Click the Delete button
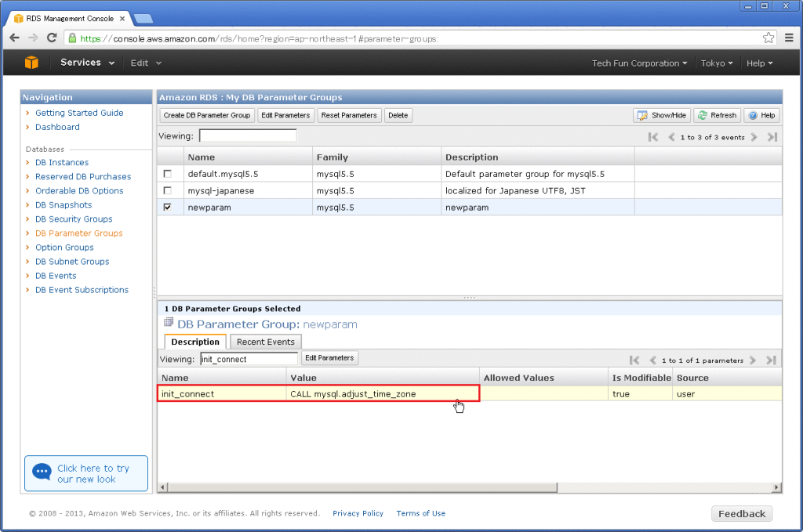 coord(398,115)
